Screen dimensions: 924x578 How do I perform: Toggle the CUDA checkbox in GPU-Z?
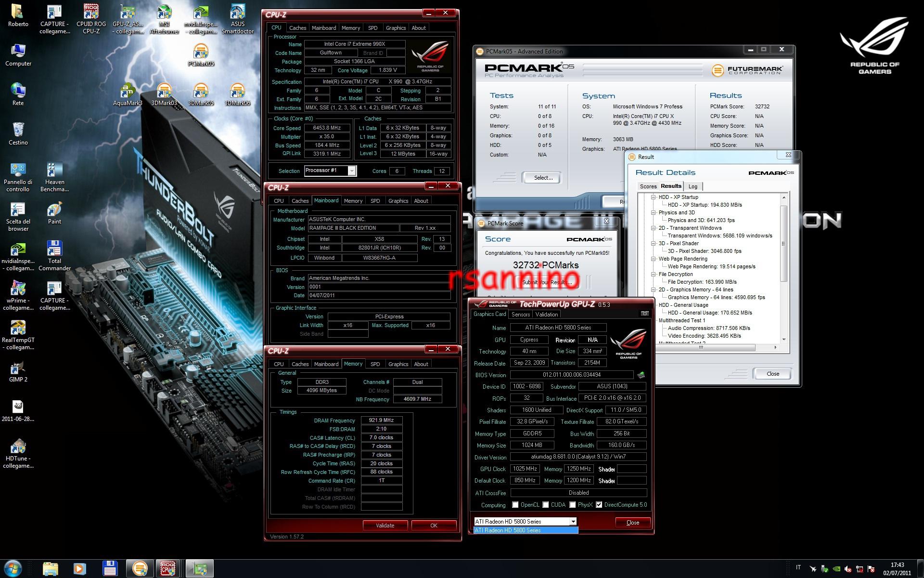[x=546, y=505]
